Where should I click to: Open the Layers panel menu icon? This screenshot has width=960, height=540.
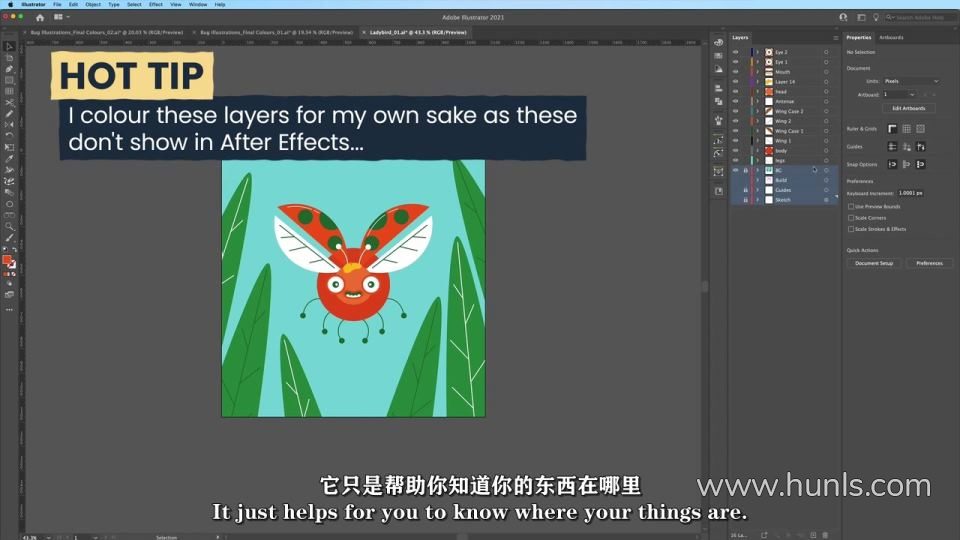click(x=835, y=38)
